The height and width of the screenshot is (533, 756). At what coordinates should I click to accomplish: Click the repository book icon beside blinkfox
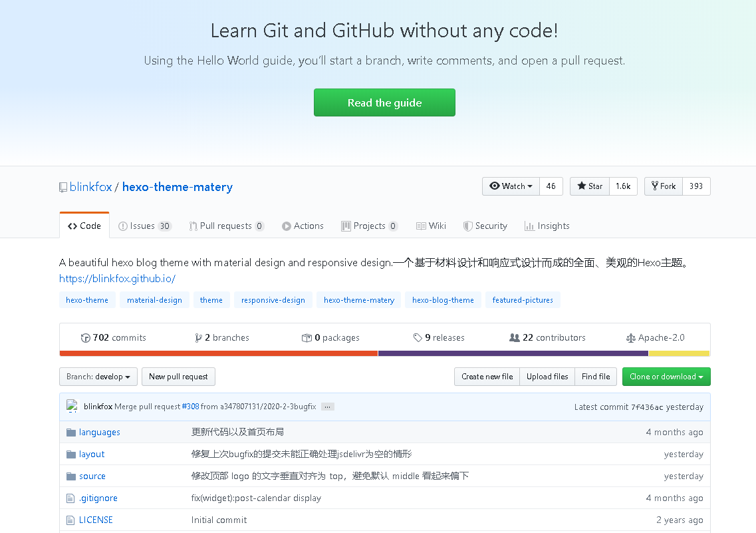point(63,187)
